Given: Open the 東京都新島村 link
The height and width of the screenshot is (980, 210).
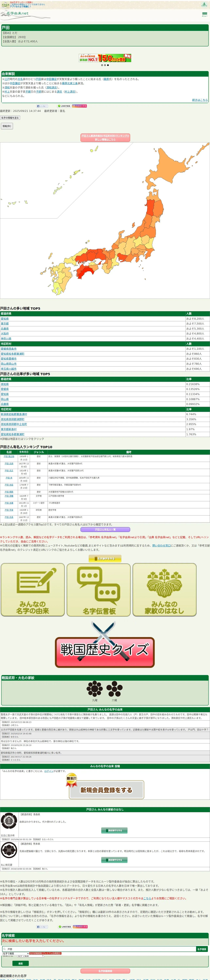Looking at the screenshot, I should point(9,429).
